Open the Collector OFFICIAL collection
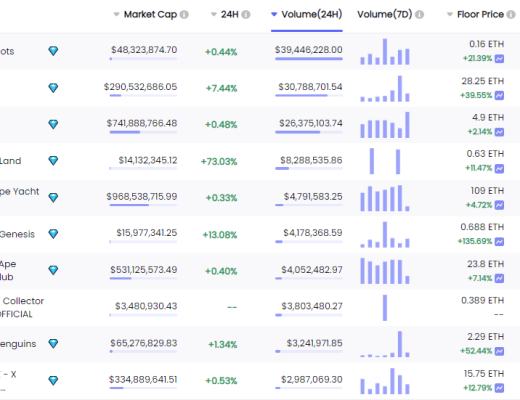 tap(22, 307)
